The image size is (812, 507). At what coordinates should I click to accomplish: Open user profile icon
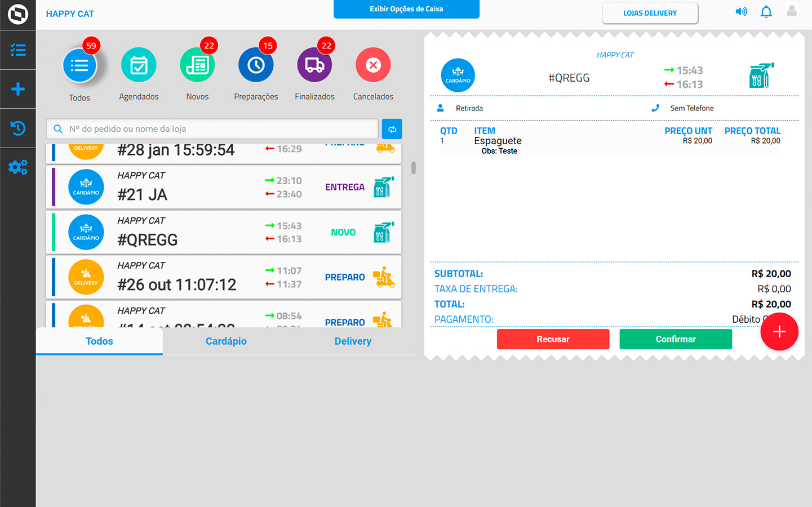click(x=792, y=11)
